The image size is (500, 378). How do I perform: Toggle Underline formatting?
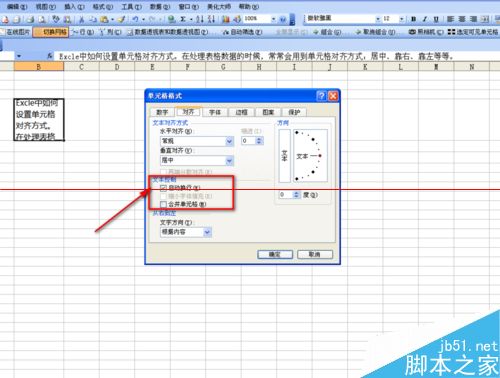(x=436, y=19)
